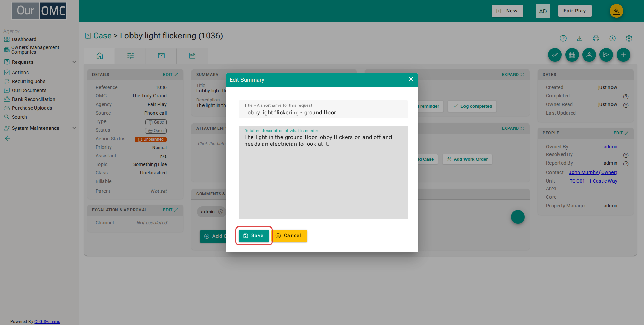644x325 pixels.
Task: Click the send arrow round button
Action: 606,55
